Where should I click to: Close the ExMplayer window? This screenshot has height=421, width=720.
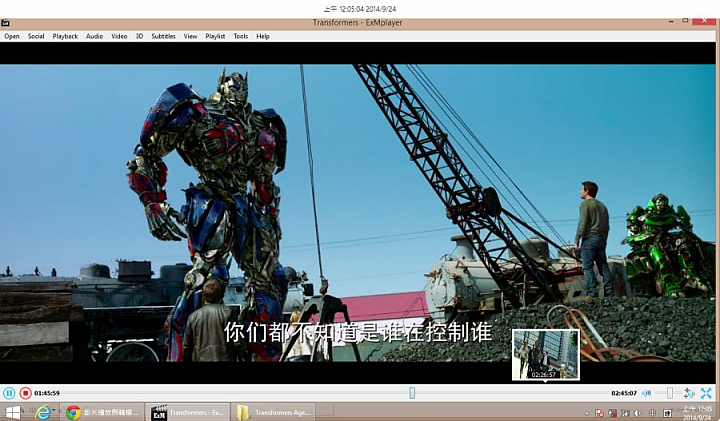(x=704, y=21)
